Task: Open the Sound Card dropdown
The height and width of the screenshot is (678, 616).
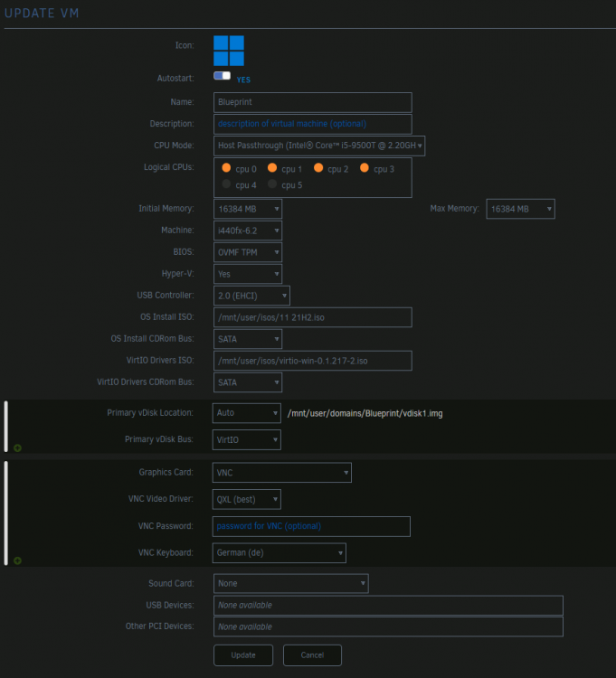Action: pos(291,583)
